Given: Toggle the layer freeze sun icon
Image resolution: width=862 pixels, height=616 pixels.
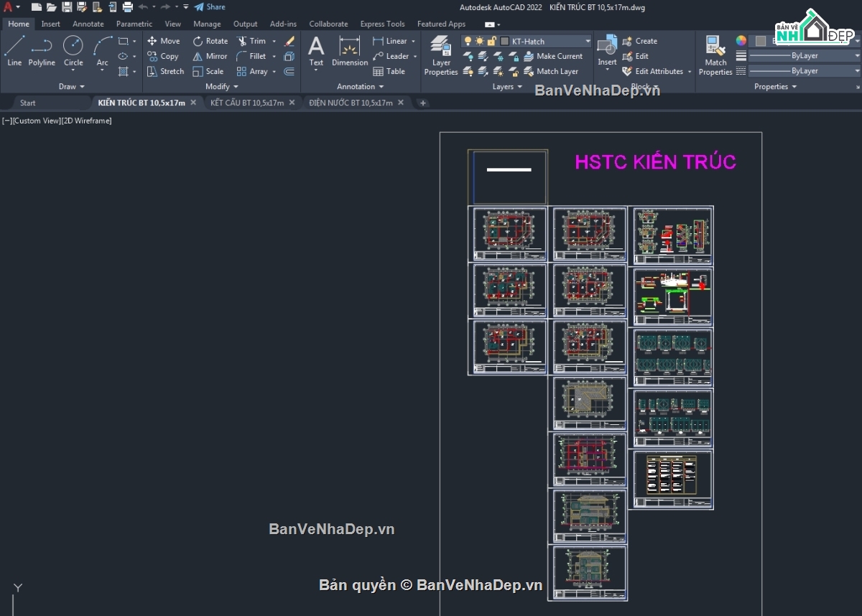Looking at the screenshot, I should click(x=479, y=41).
